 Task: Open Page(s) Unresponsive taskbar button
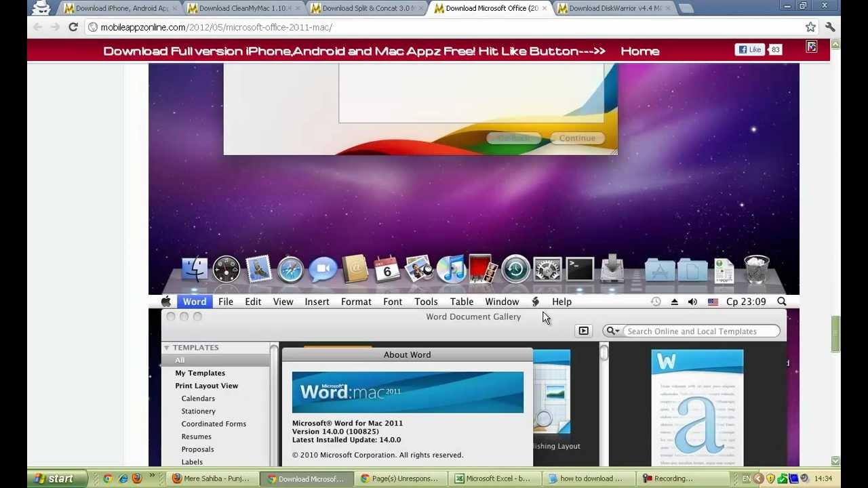[x=403, y=479]
